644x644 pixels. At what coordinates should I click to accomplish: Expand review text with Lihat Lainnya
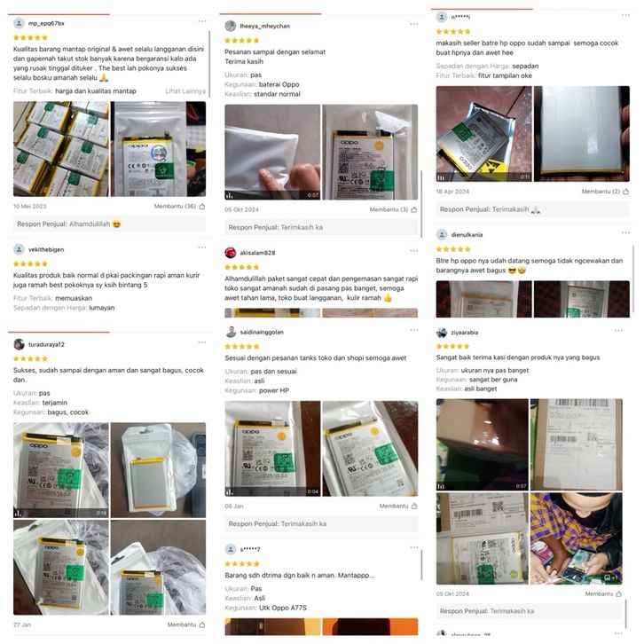point(185,91)
